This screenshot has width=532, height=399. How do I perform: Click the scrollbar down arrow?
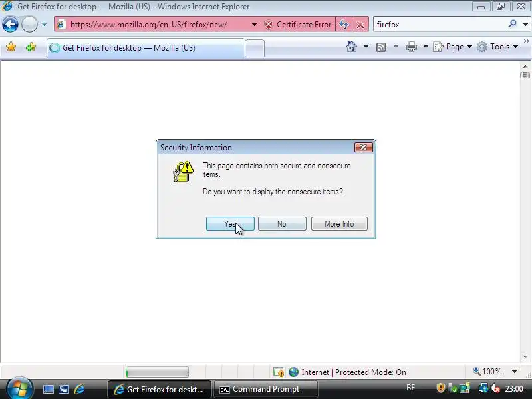(x=525, y=356)
